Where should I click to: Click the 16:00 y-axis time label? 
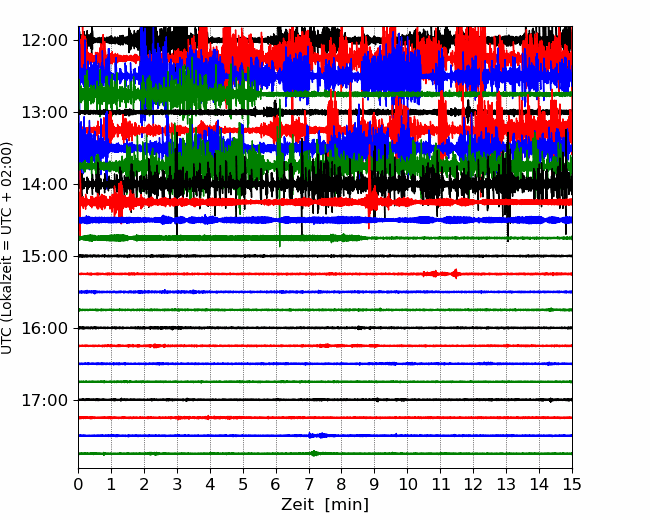[44, 328]
